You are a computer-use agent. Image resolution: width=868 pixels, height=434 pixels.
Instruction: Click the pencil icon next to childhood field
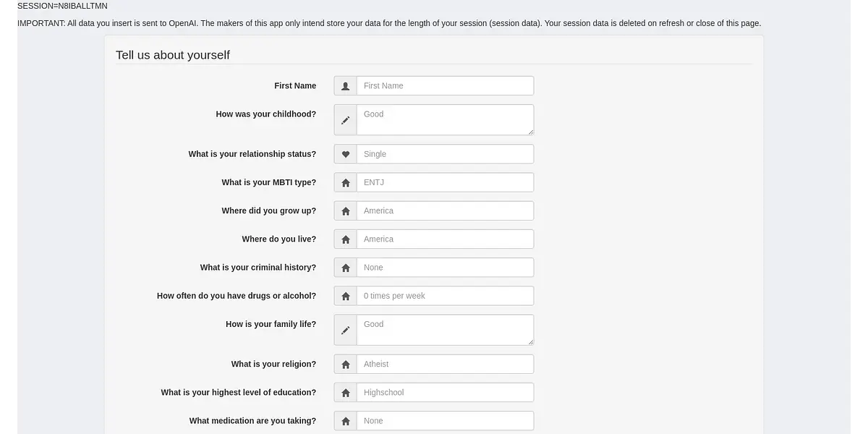pyautogui.click(x=345, y=120)
